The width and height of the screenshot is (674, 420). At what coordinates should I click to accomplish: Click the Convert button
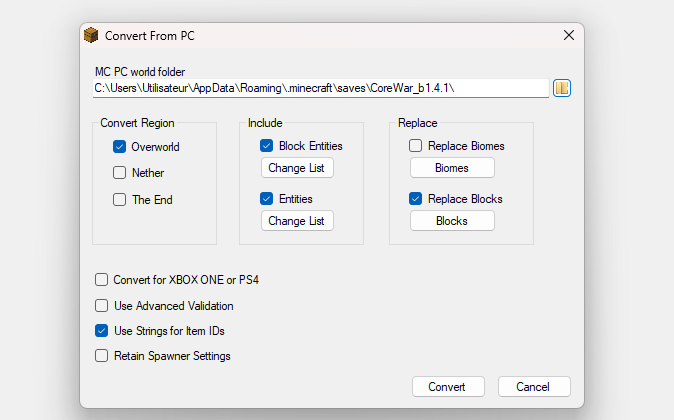click(448, 386)
